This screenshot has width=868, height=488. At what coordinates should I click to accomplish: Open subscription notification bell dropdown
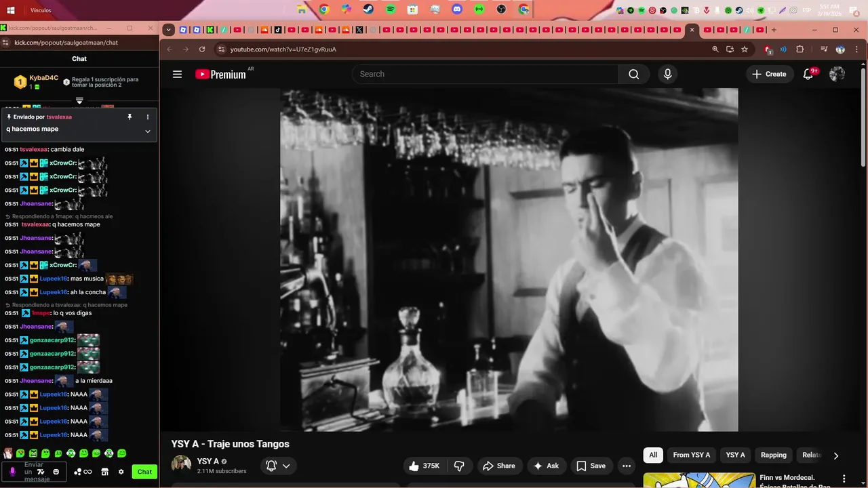click(279, 466)
